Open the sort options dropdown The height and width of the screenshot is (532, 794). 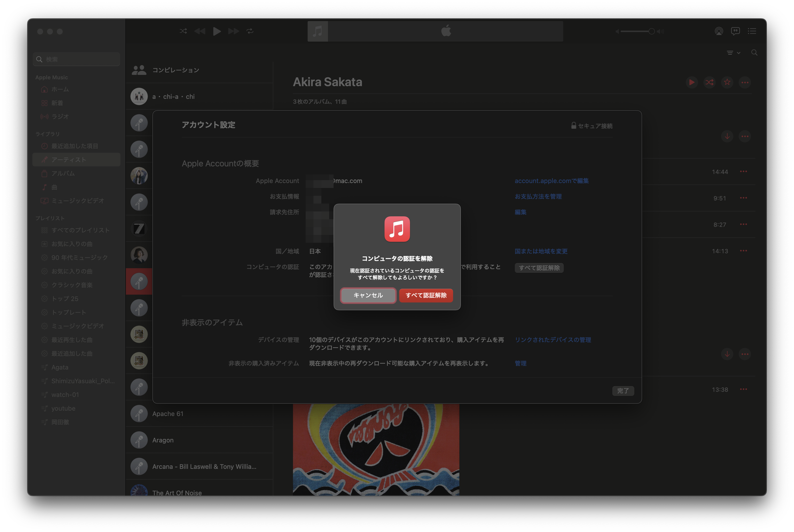pyautogui.click(x=733, y=53)
